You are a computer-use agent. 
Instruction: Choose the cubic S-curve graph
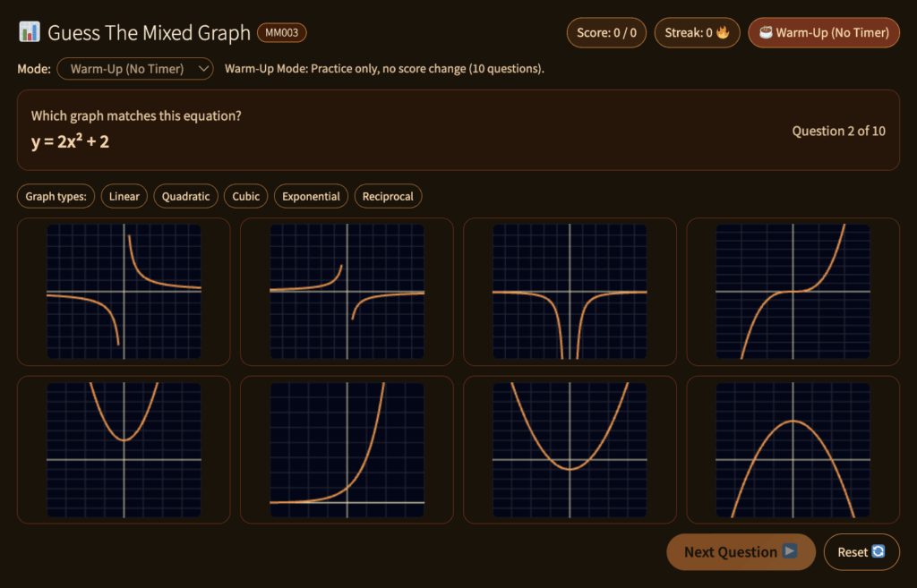(x=793, y=292)
